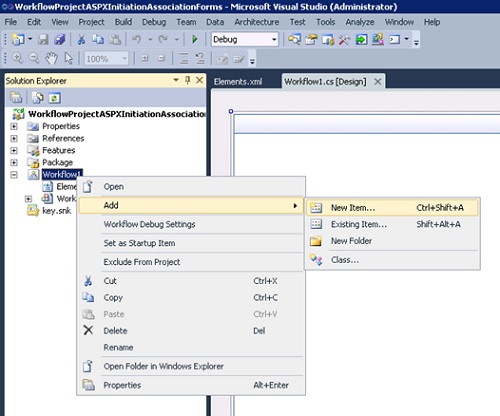Select the pointer arrow tool

[69, 58]
